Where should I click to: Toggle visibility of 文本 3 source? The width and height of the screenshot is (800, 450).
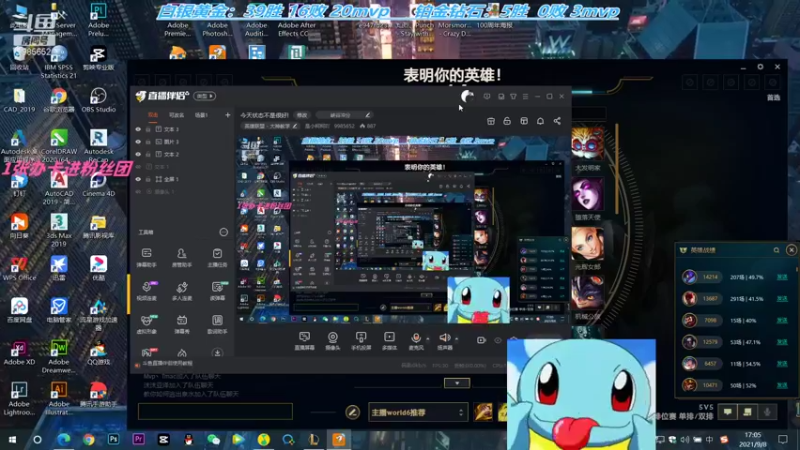point(138,129)
